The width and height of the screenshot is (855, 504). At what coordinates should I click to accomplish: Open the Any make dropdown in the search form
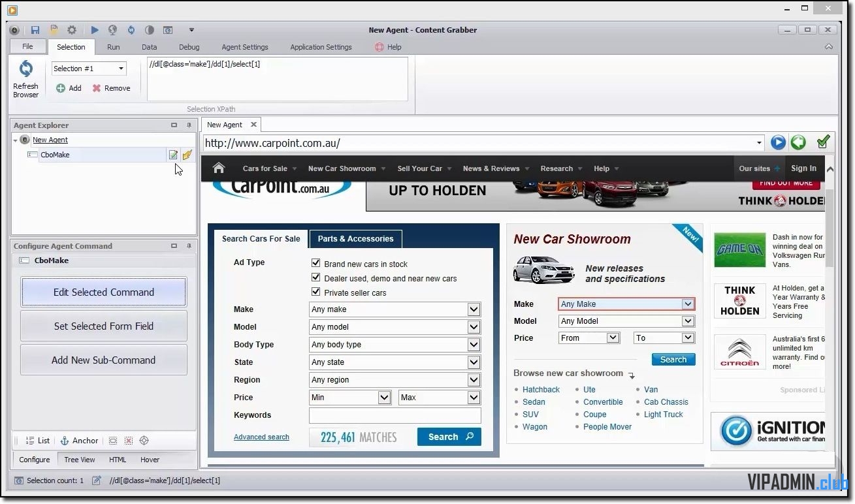(x=474, y=309)
